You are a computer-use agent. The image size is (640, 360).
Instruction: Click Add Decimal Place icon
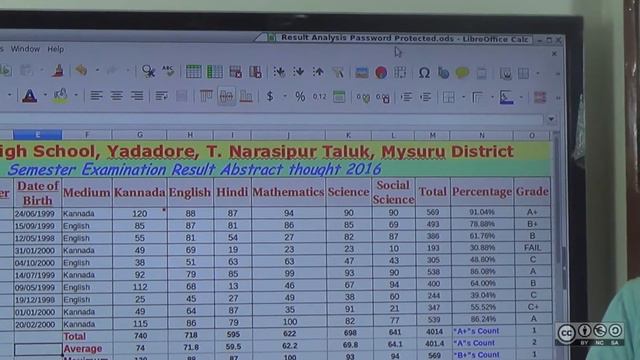363,98
